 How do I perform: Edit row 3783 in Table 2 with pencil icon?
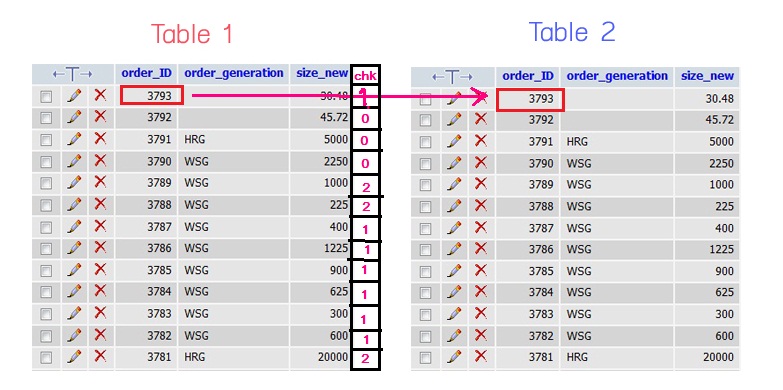point(454,314)
